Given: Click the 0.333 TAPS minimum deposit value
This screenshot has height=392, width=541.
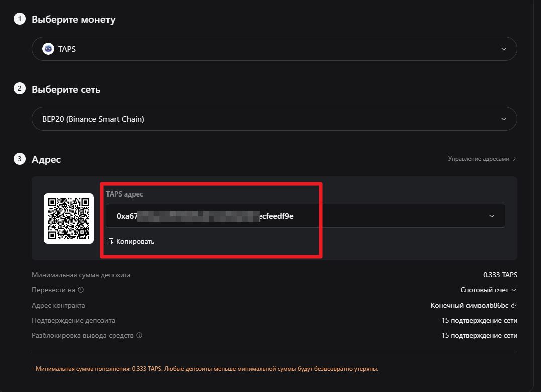Looking at the screenshot, I should (x=500, y=275).
